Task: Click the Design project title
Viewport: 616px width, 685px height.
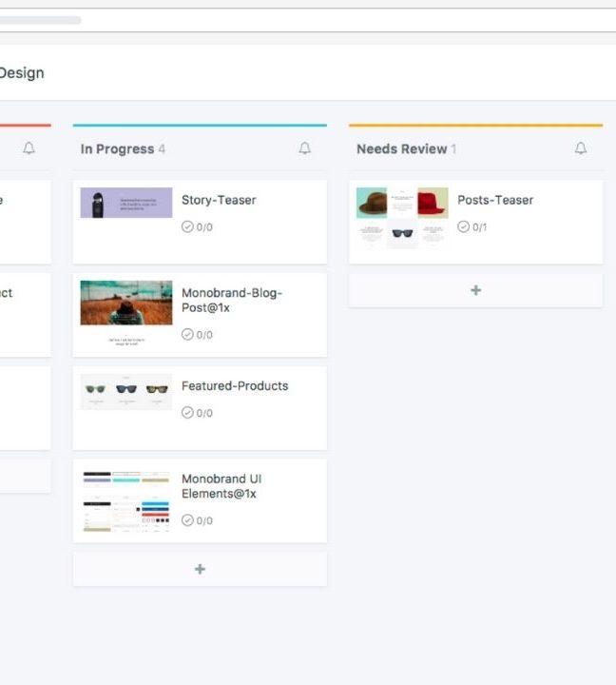Action: point(22,73)
